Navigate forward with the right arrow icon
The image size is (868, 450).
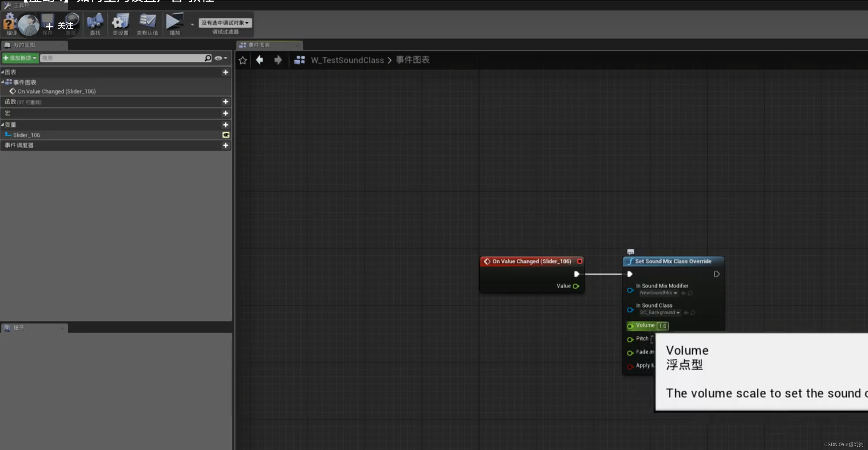point(278,60)
